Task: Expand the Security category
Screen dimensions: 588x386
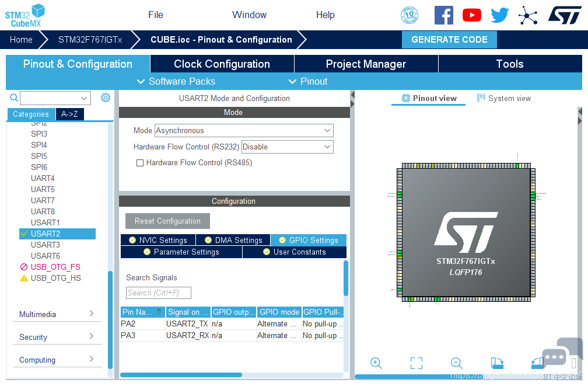Action: pos(57,337)
